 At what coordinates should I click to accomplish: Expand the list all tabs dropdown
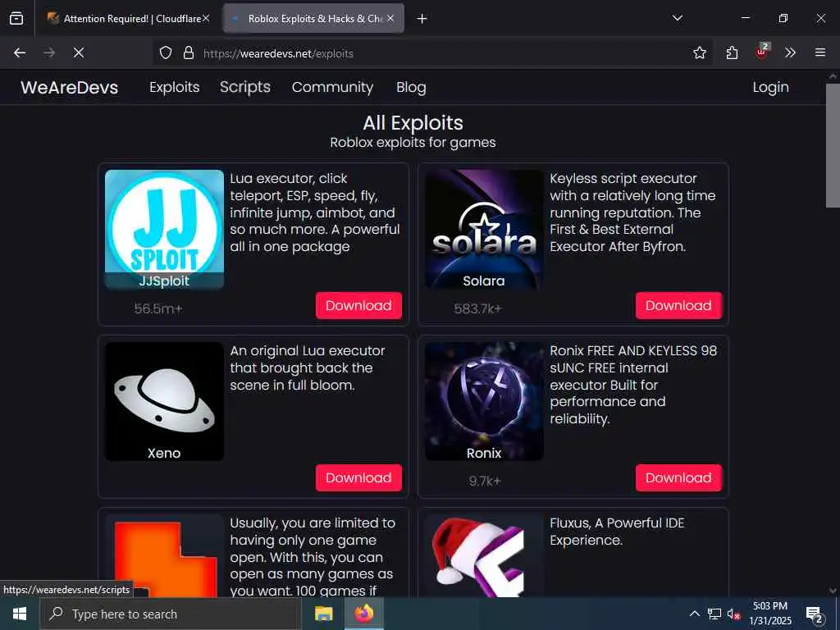(x=678, y=18)
